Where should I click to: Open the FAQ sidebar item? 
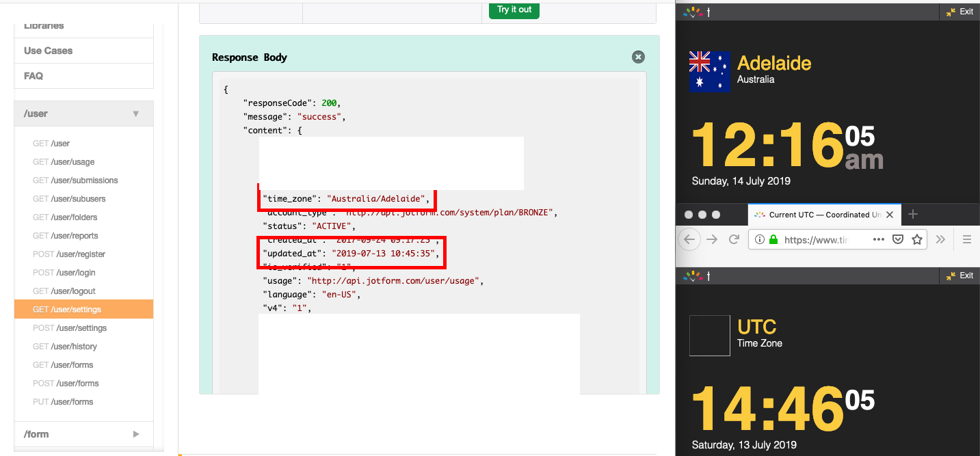34,76
